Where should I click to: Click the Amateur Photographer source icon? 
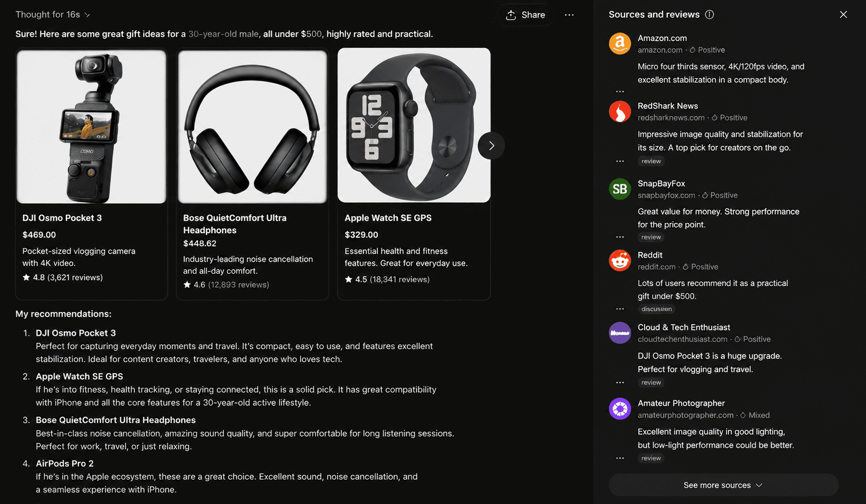[620, 409]
